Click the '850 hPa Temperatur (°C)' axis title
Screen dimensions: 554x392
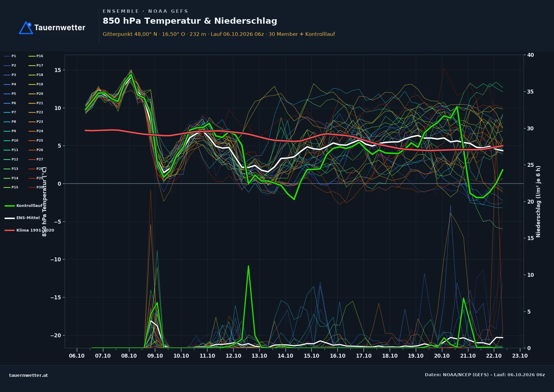[x=45, y=201]
